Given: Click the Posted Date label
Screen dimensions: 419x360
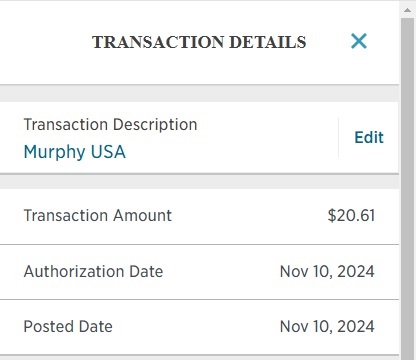Looking at the screenshot, I should pos(68,326).
